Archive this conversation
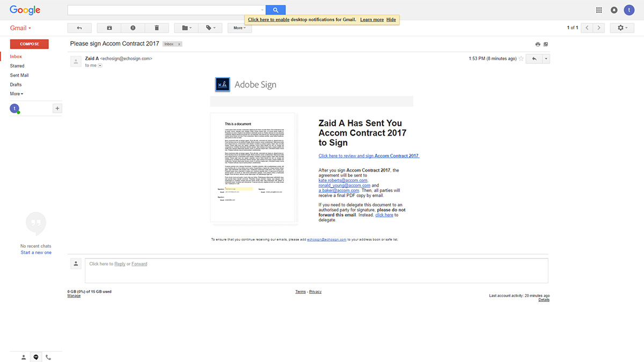 click(x=109, y=27)
